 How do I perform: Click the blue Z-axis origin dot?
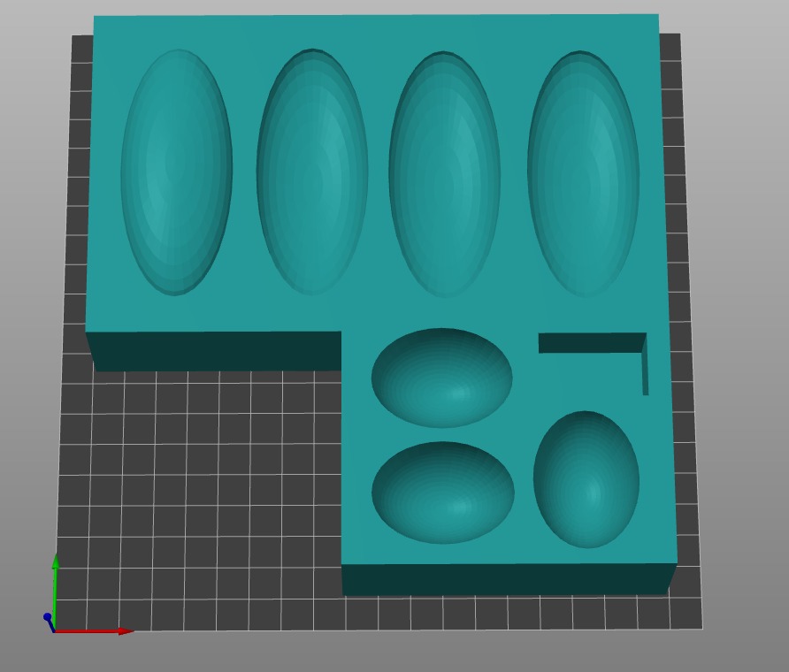coord(47,617)
